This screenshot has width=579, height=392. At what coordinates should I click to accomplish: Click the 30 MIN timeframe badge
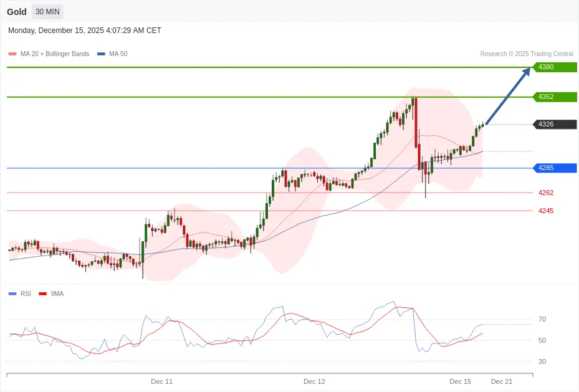point(47,12)
